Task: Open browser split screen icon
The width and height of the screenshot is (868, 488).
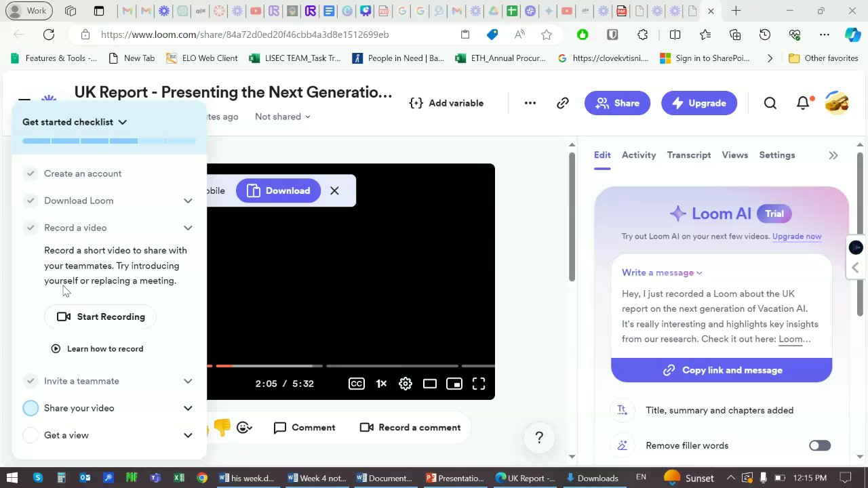Action: (x=675, y=35)
